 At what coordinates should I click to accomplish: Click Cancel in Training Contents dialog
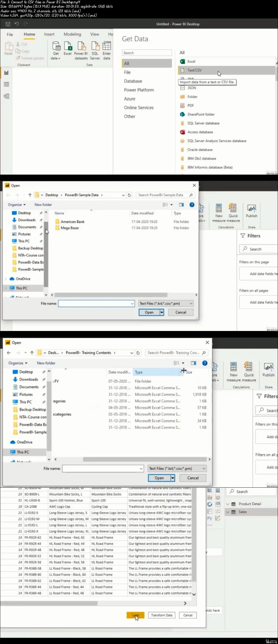(193, 478)
